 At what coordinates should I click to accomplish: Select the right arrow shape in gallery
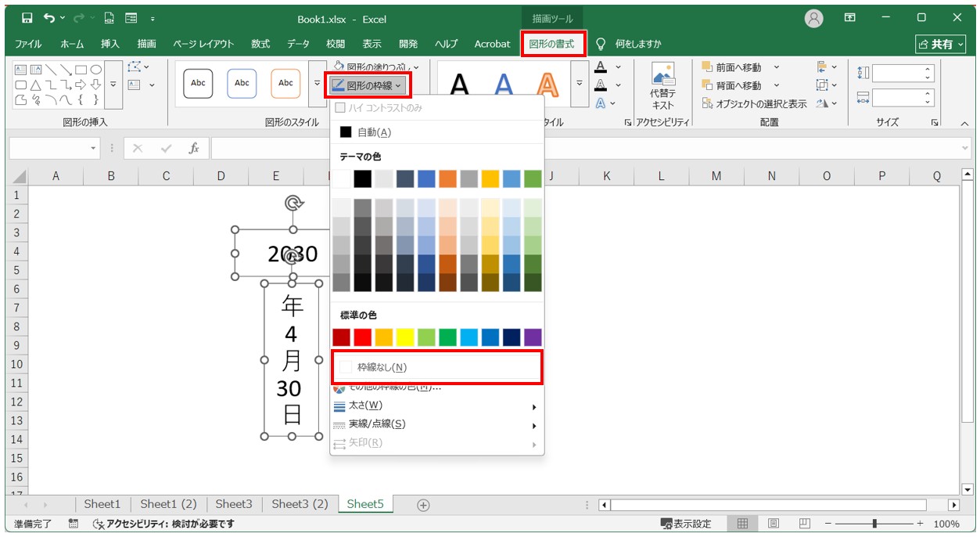[81, 85]
